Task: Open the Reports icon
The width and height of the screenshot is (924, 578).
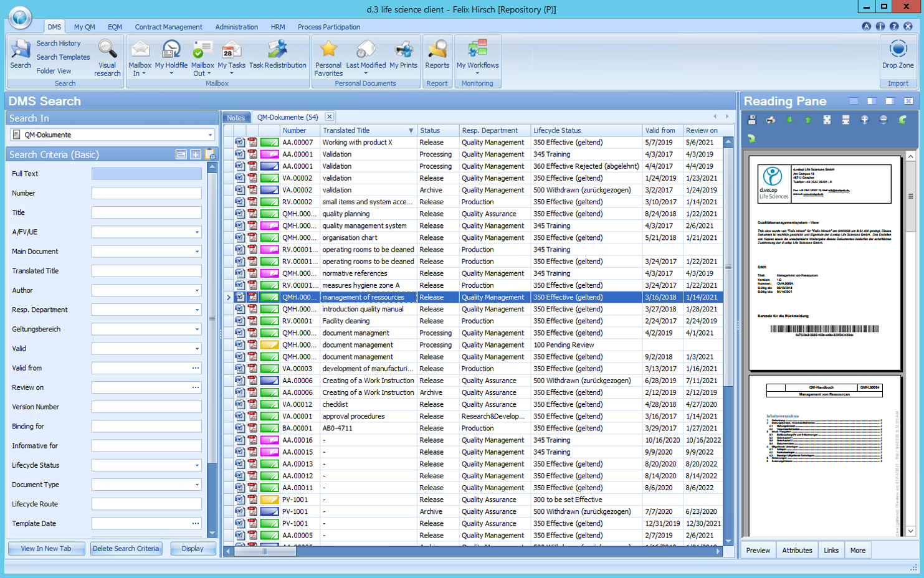Action: (x=437, y=49)
